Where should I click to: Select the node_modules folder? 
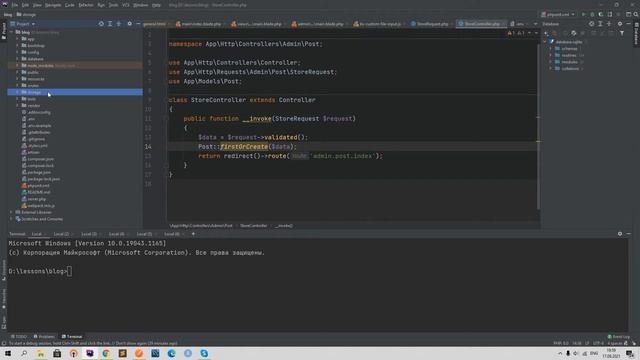point(75,65)
